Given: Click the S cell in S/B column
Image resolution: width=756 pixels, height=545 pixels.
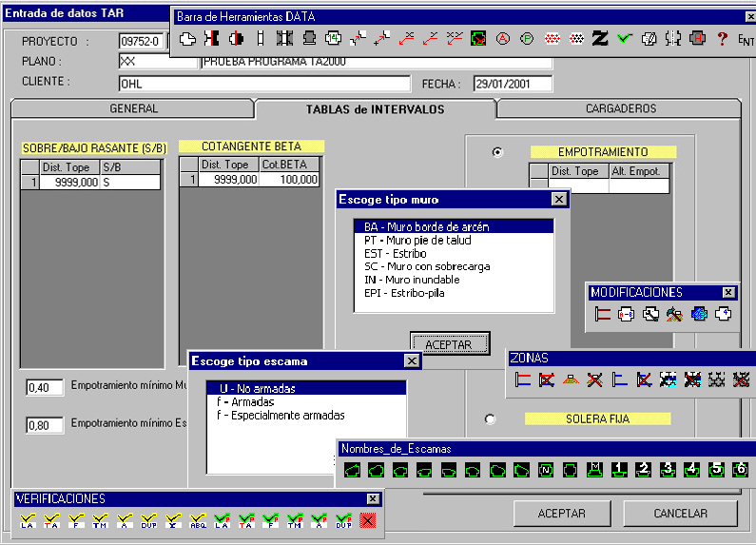Looking at the screenshot, I should [130, 183].
